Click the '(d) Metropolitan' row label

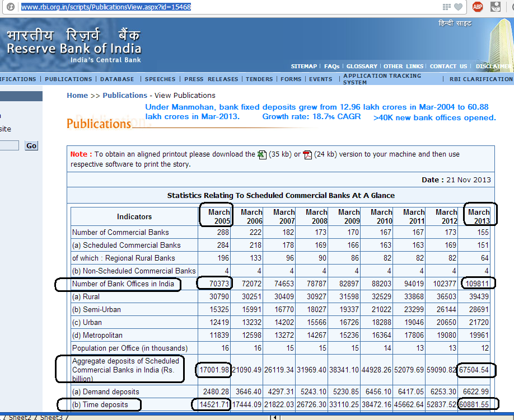(97, 335)
